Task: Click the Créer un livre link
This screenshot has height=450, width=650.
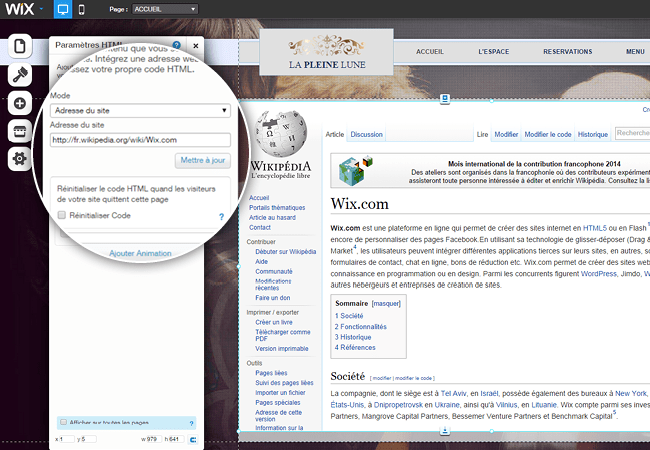Action: coord(274,322)
